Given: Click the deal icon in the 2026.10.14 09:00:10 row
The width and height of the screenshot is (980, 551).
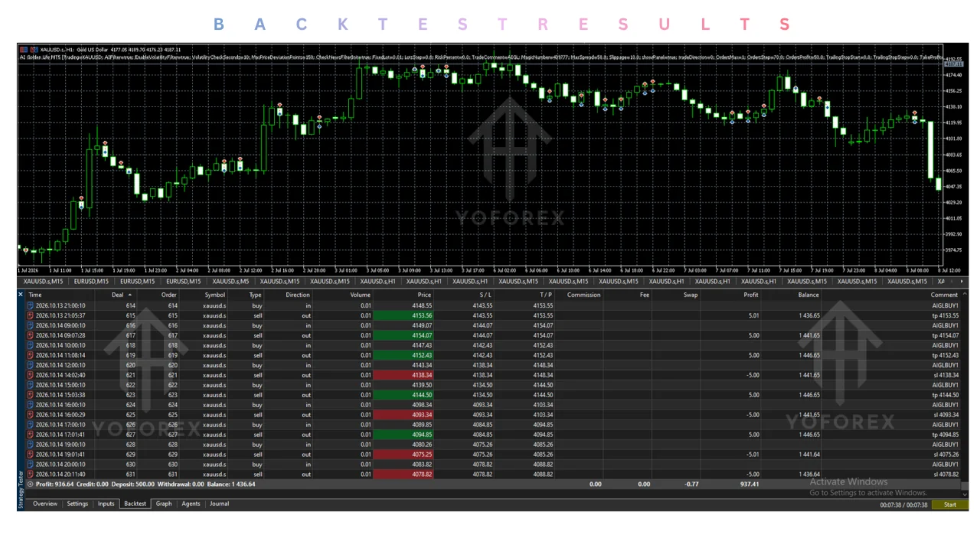Looking at the screenshot, I should [31, 325].
